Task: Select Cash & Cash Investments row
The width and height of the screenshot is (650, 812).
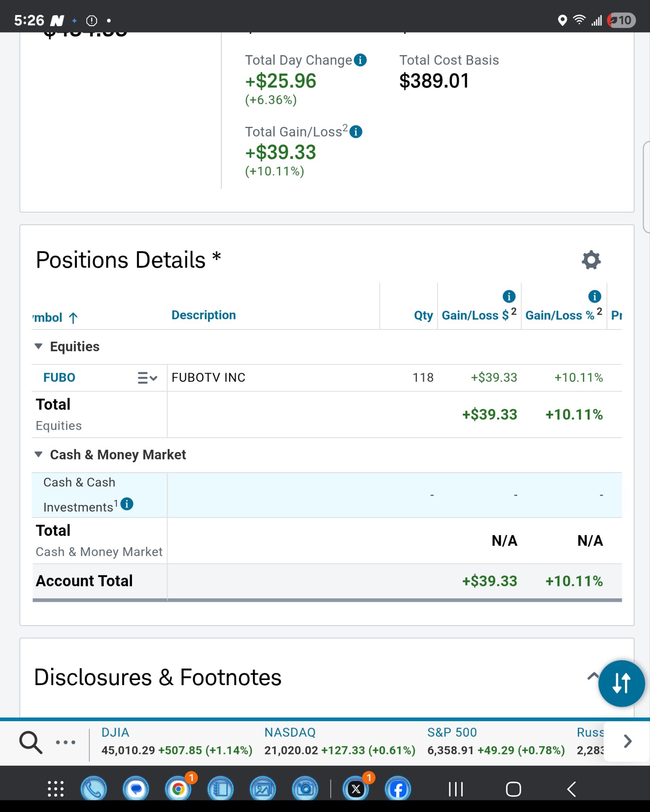Action: click(x=327, y=495)
